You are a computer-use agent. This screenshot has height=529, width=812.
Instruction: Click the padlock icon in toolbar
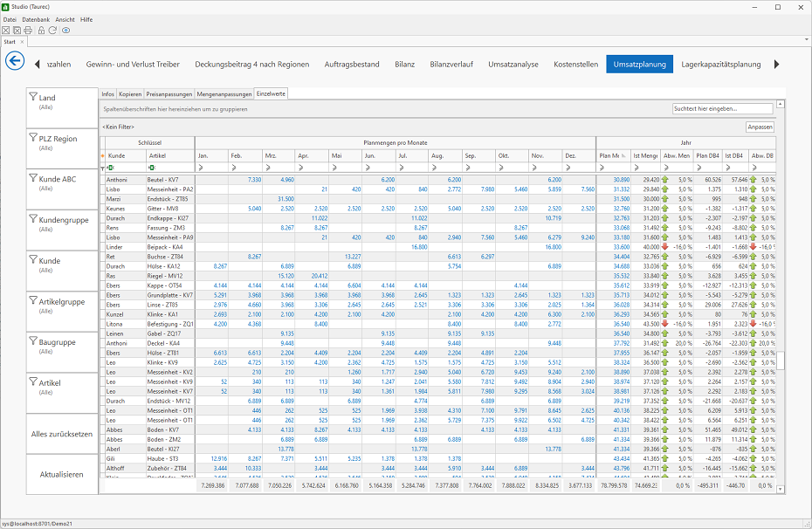(41, 31)
